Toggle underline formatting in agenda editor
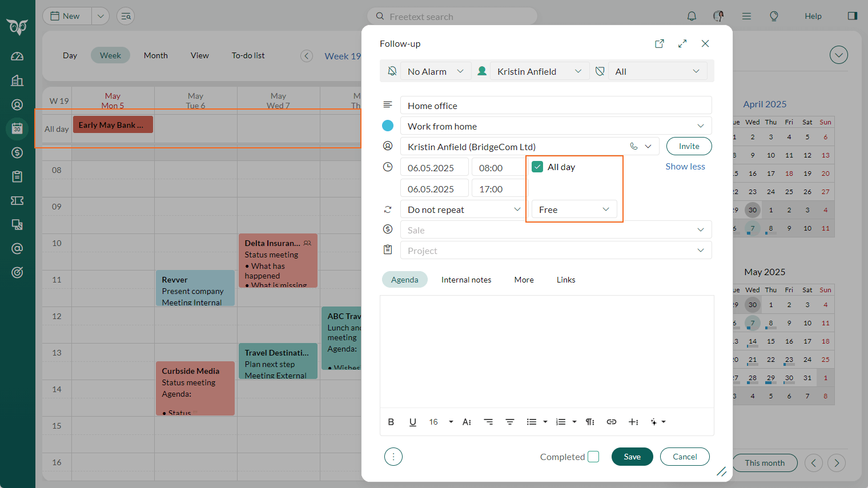Viewport: 868px width, 488px height. 413,422
